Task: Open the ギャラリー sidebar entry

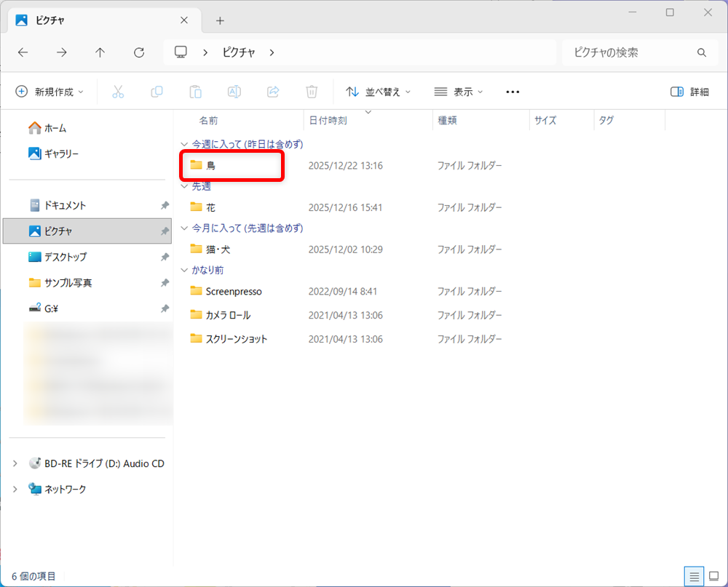Action: (x=60, y=153)
